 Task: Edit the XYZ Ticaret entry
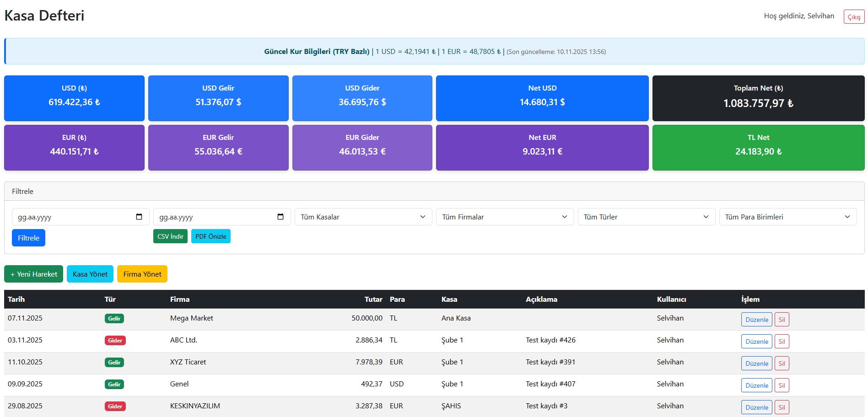coord(756,364)
